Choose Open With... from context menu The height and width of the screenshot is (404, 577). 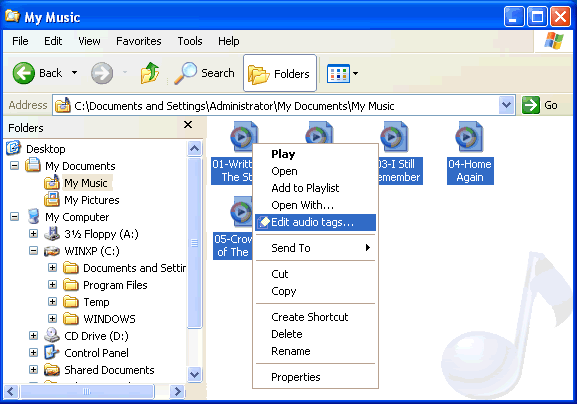pos(315,205)
